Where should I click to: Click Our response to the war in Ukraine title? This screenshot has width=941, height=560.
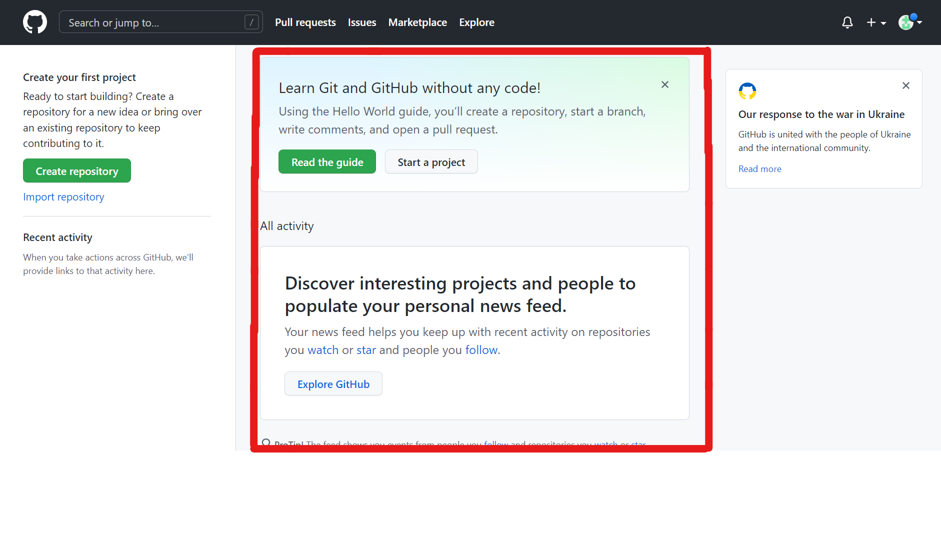click(x=821, y=114)
